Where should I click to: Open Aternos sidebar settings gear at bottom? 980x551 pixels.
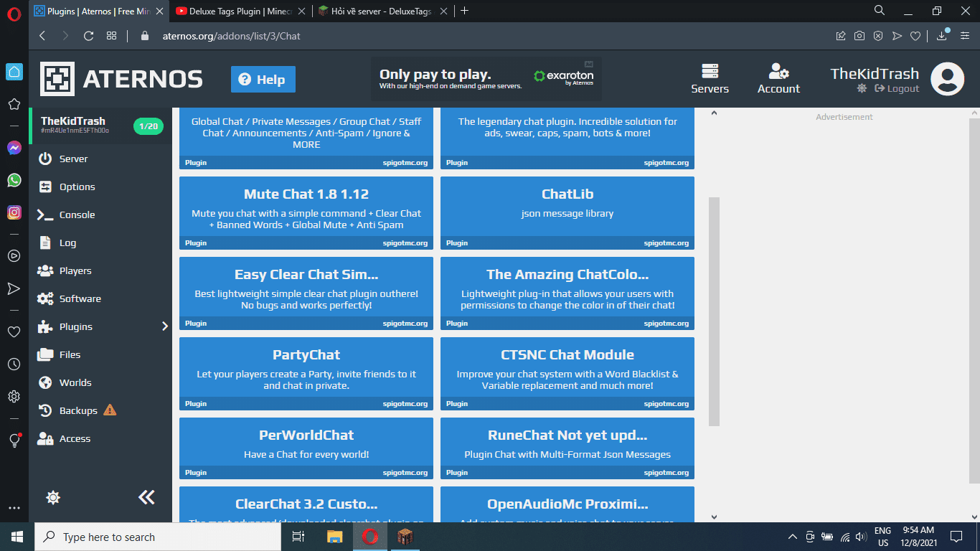53,497
